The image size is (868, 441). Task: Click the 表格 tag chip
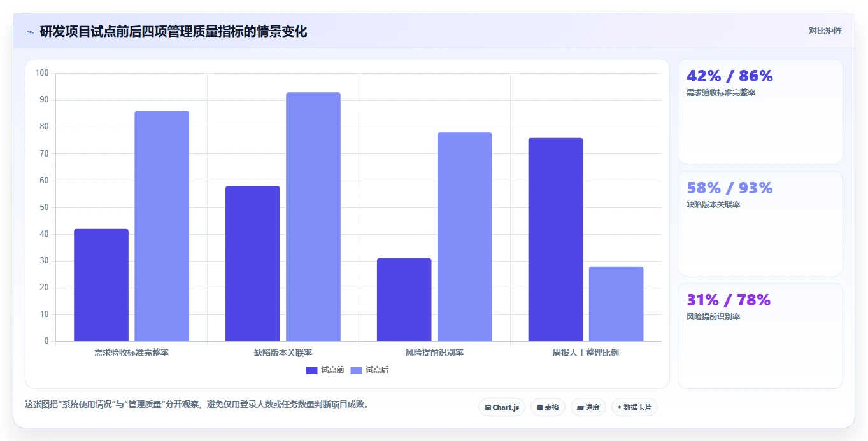pyautogui.click(x=548, y=407)
